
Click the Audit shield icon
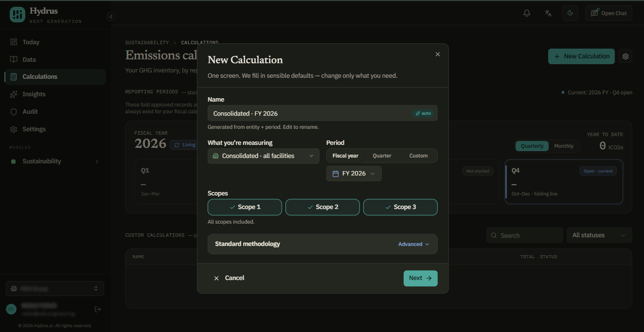[x=14, y=112]
